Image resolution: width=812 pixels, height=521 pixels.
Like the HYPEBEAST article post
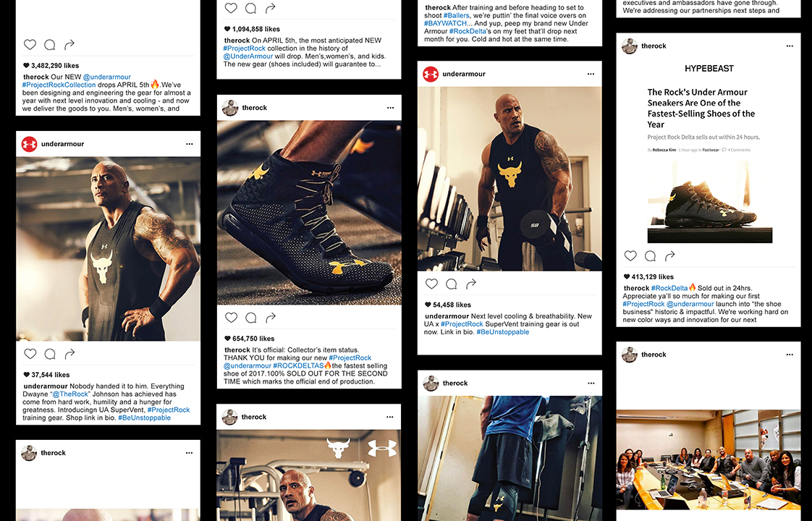click(x=630, y=255)
